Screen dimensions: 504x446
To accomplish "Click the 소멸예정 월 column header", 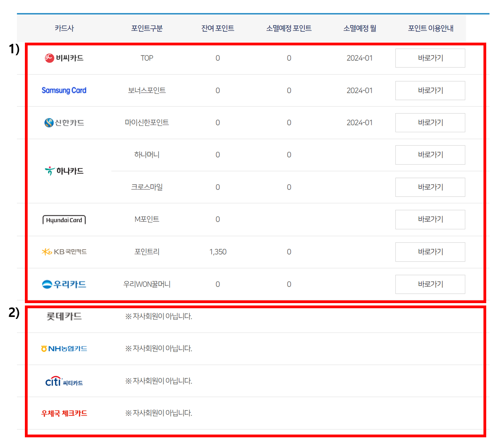I will pos(359,28).
